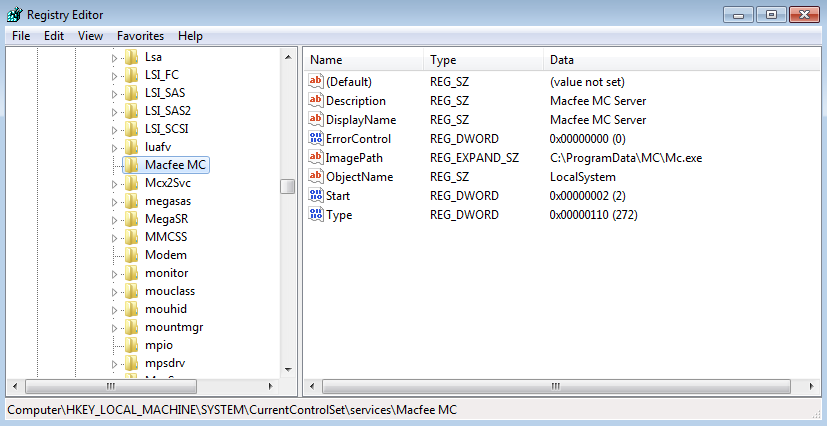Image resolution: width=827 pixels, height=426 pixels.
Task: Click the Description string value icon
Action: (316, 101)
